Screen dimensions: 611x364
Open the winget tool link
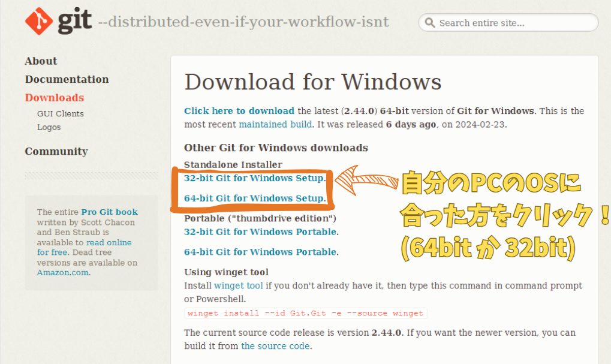[x=238, y=286]
